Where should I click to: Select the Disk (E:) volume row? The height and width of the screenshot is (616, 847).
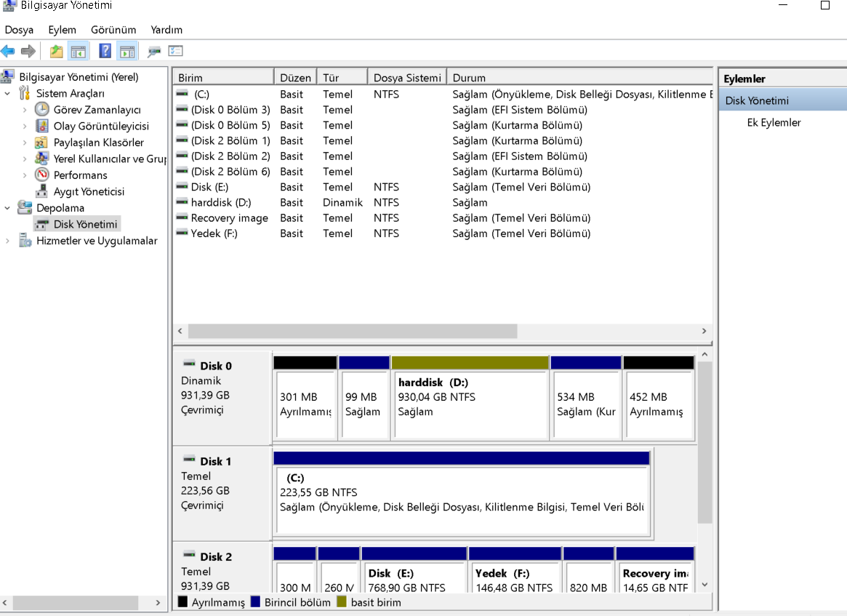click(x=443, y=187)
